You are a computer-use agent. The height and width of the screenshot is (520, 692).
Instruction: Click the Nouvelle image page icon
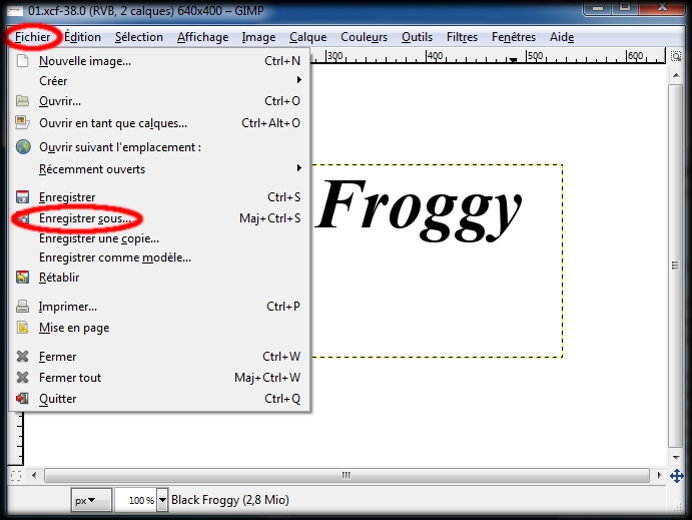pos(22,61)
